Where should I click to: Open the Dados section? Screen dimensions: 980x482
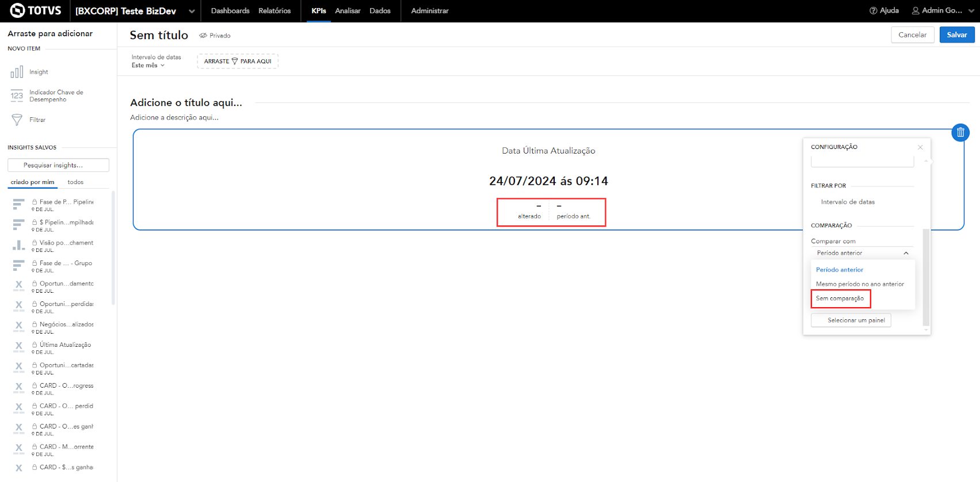380,11
